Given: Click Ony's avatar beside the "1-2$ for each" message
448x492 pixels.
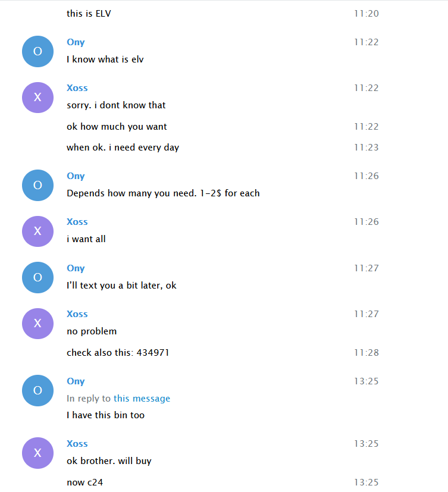Looking at the screenshot, I should tap(37, 185).
